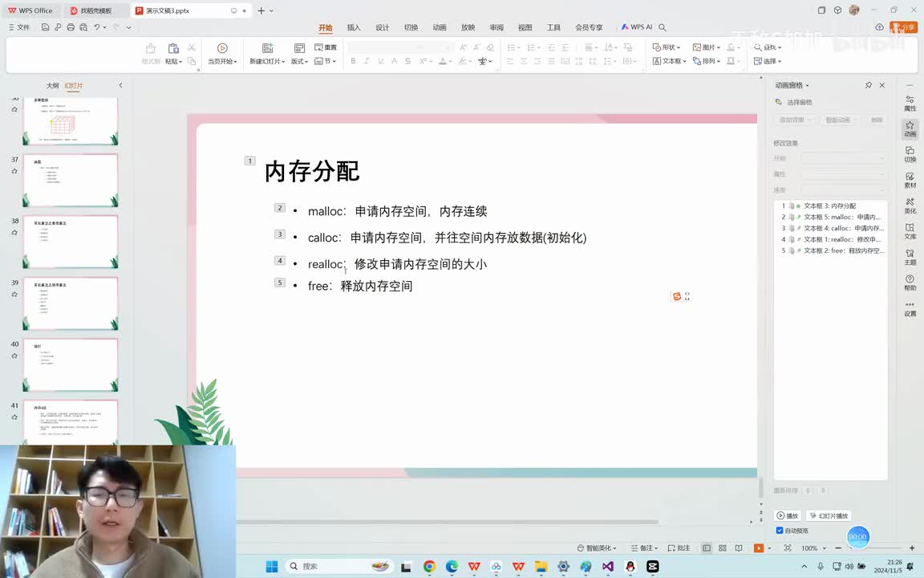Click the Cut scissors icon
This screenshot has height=578, width=924.
[x=192, y=47]
